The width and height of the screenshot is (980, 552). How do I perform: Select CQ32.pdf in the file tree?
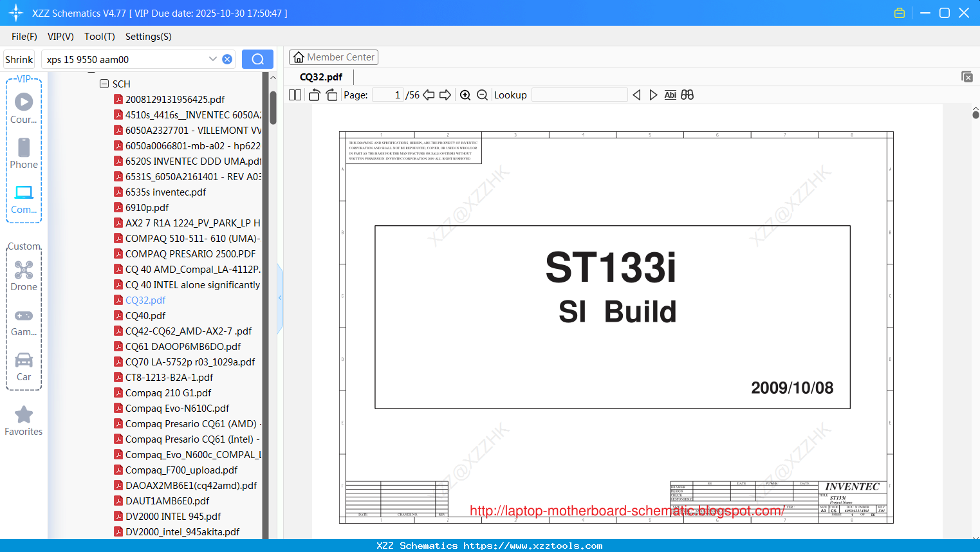coord(145,300)
